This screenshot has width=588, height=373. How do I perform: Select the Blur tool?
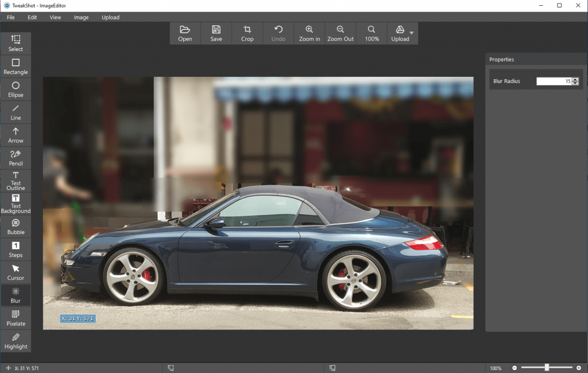coord(16,295)
